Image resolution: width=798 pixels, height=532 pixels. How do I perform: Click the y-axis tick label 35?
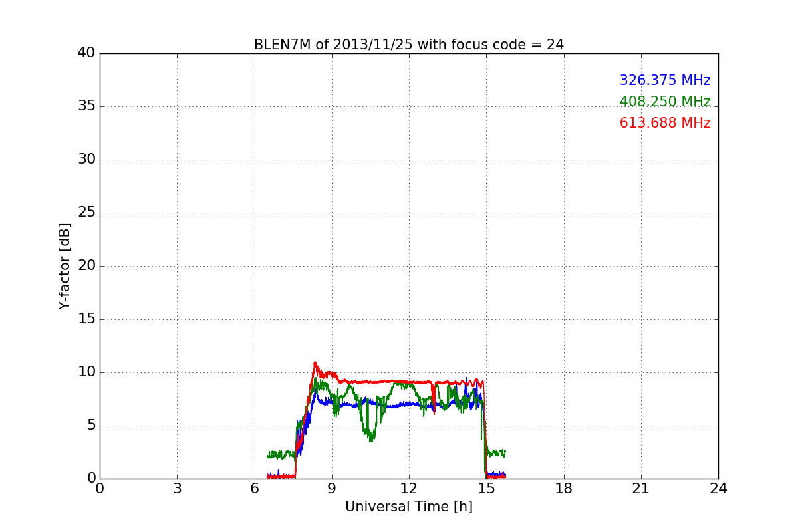(86, 106)
